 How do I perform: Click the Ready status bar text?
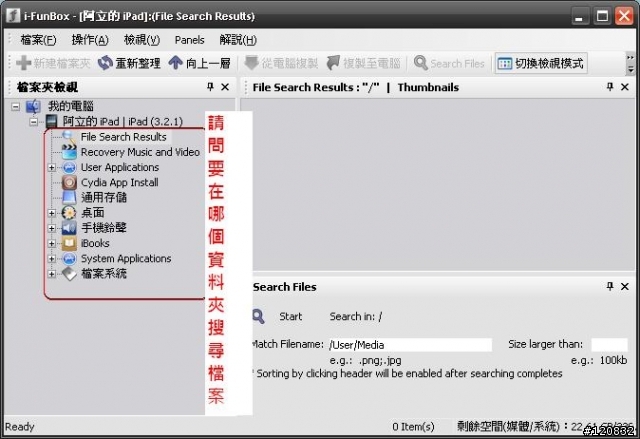20,427
